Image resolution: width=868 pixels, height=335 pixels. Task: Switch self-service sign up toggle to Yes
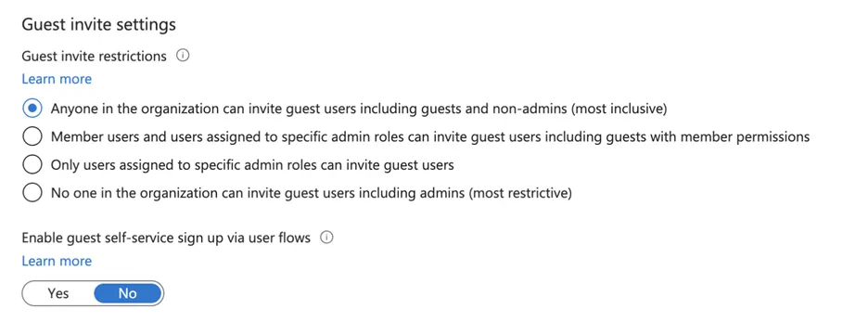tap(58, 293)
